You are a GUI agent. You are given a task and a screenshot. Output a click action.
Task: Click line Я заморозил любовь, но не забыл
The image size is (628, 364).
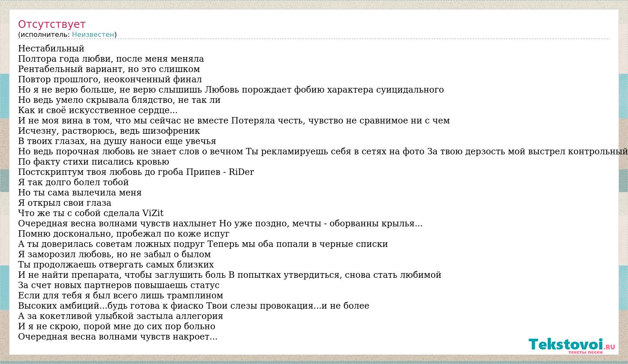pos(115,254)
